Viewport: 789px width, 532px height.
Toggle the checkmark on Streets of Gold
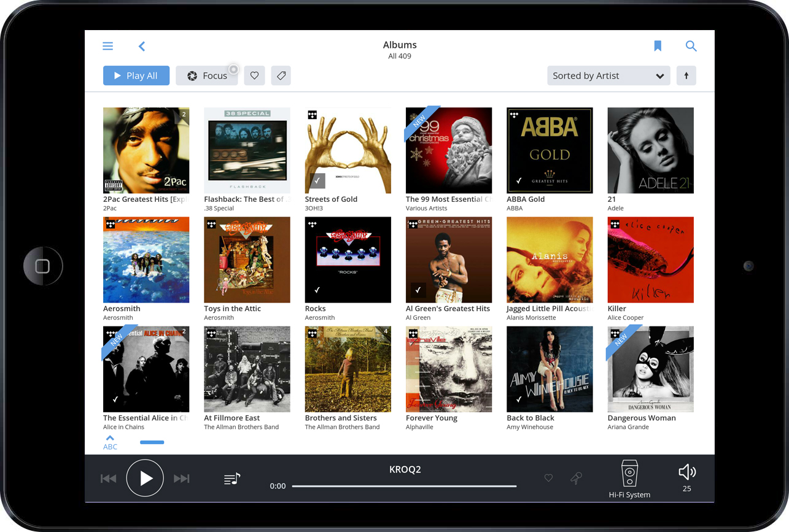pos(317,180)
